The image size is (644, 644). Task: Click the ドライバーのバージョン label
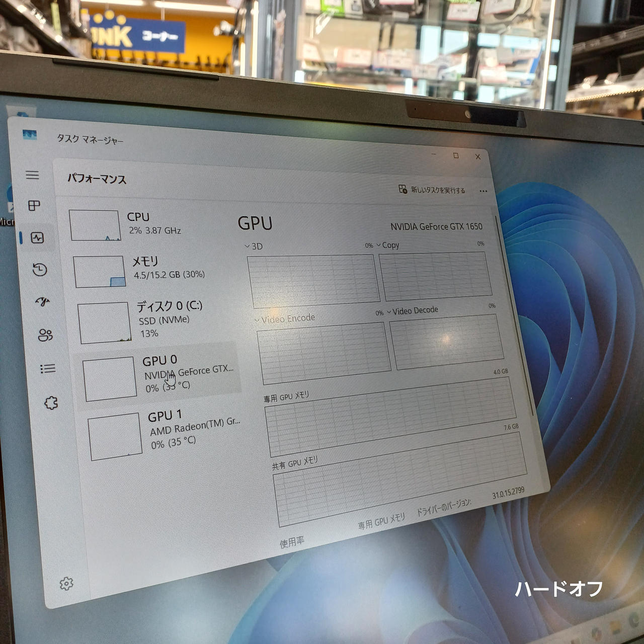[444, 508]
